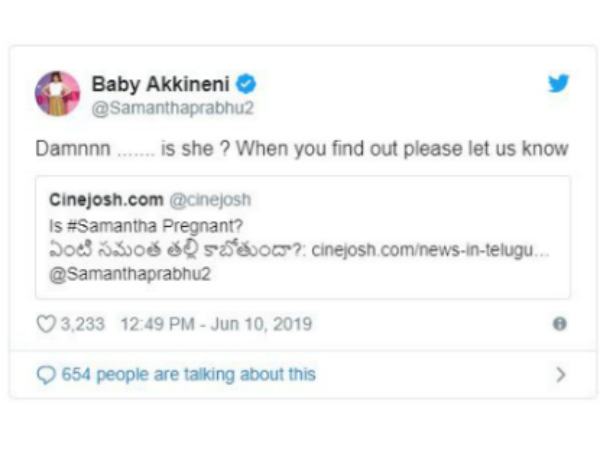Open the 12:49 PM - Jun 10, 2019 timestamp
Screen dimensions: 600x450
point(215,324)
